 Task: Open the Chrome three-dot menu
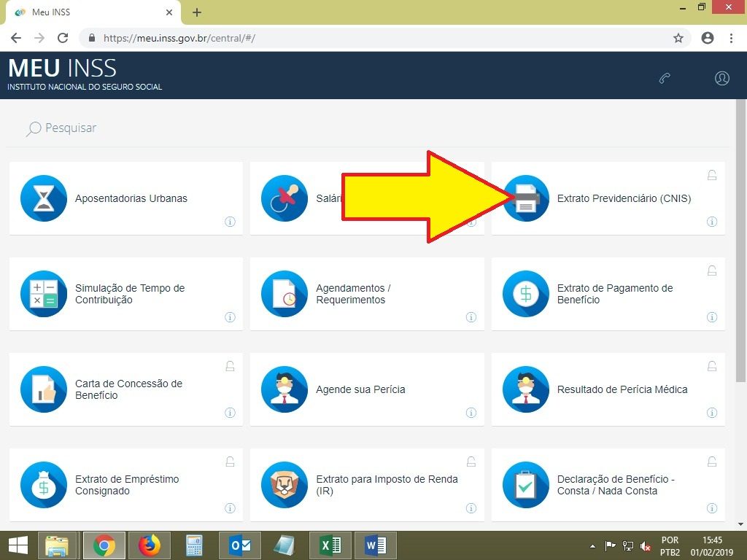click(x=731, y=38)
